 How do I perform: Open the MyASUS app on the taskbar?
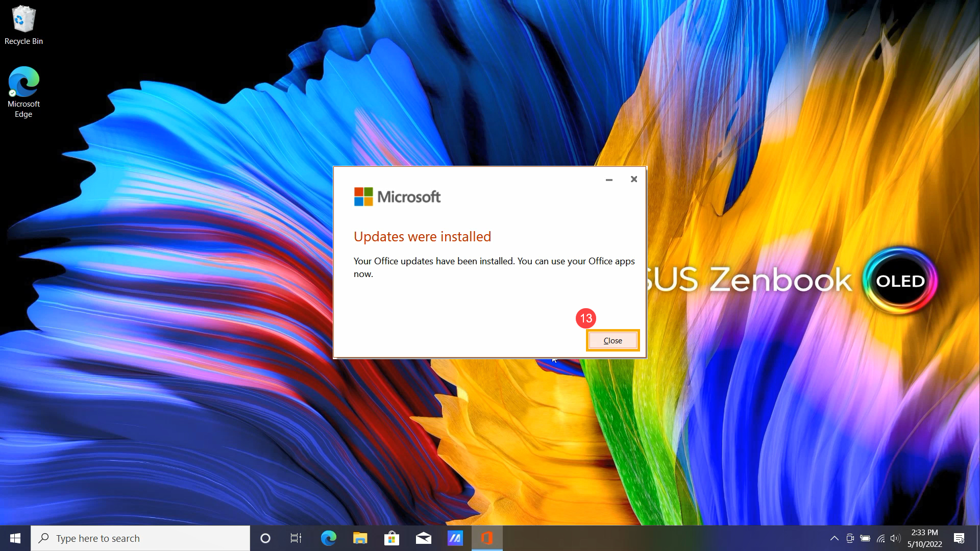455,538
